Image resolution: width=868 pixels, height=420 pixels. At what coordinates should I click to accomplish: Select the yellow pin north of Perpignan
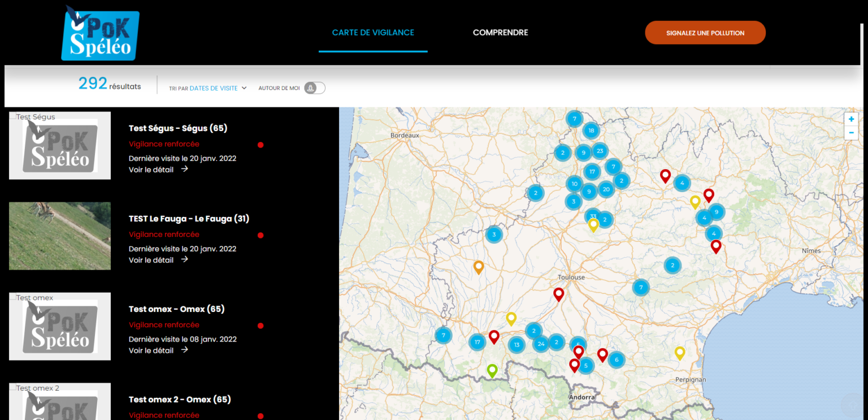click(x=680, y=353)
